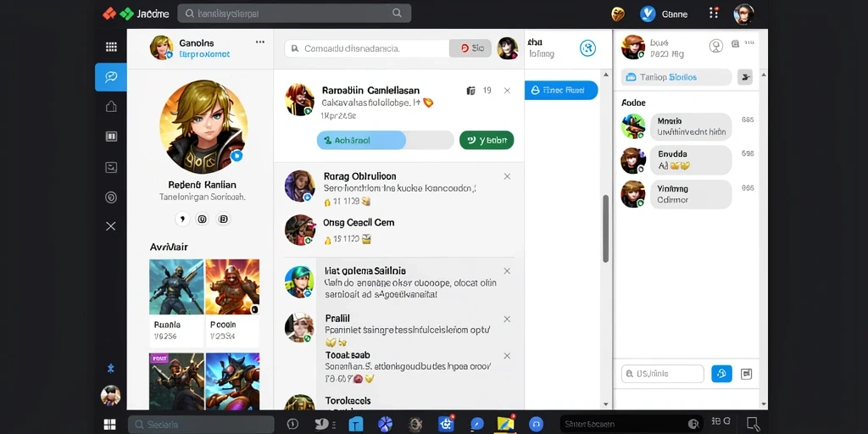868x434 pixels.
Task: Click the blue circular icon in chat header
Action: 587,48
